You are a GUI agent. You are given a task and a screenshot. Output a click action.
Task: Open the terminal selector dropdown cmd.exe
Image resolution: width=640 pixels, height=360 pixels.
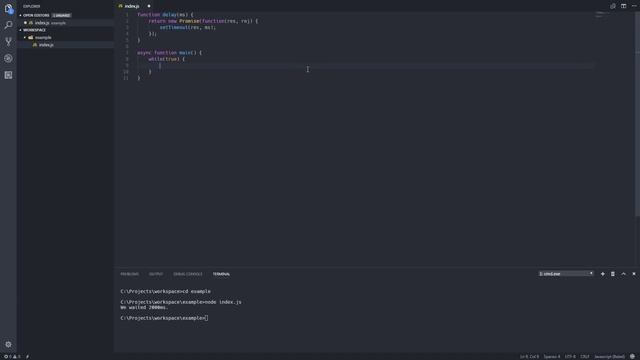tap(566, 274)
